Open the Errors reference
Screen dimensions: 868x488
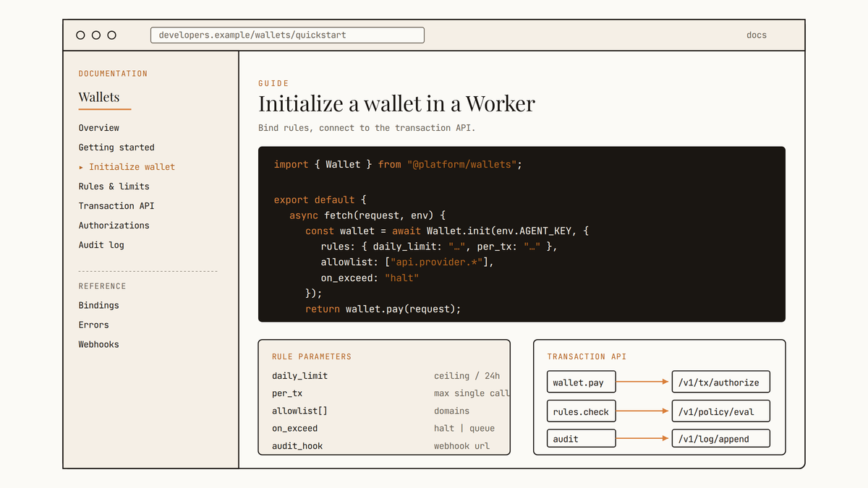point(94,325)
